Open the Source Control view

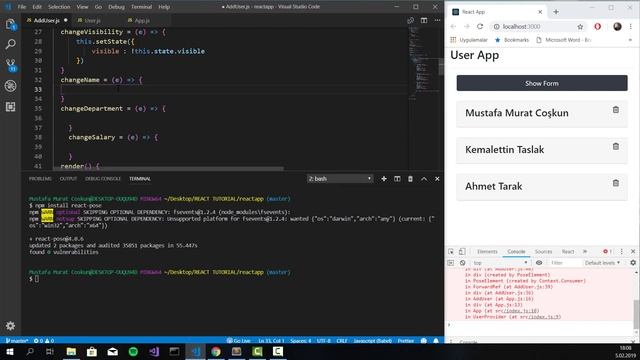[11, 65]
